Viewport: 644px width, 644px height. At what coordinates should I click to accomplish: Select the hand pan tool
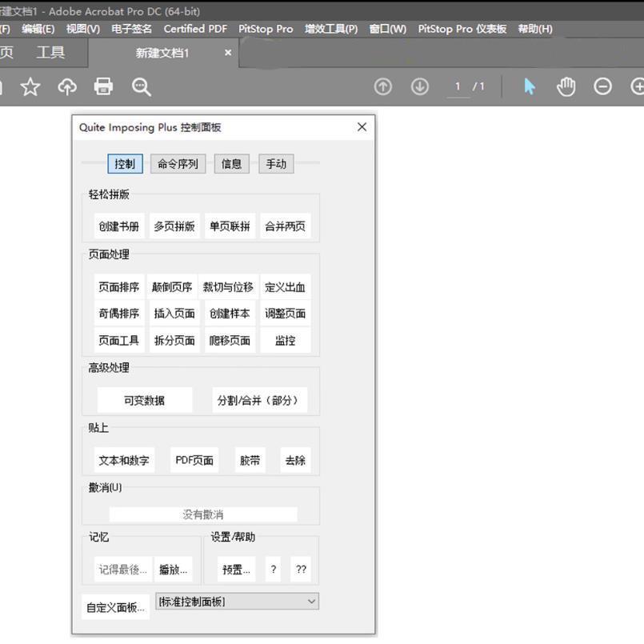tap(566, 86)
